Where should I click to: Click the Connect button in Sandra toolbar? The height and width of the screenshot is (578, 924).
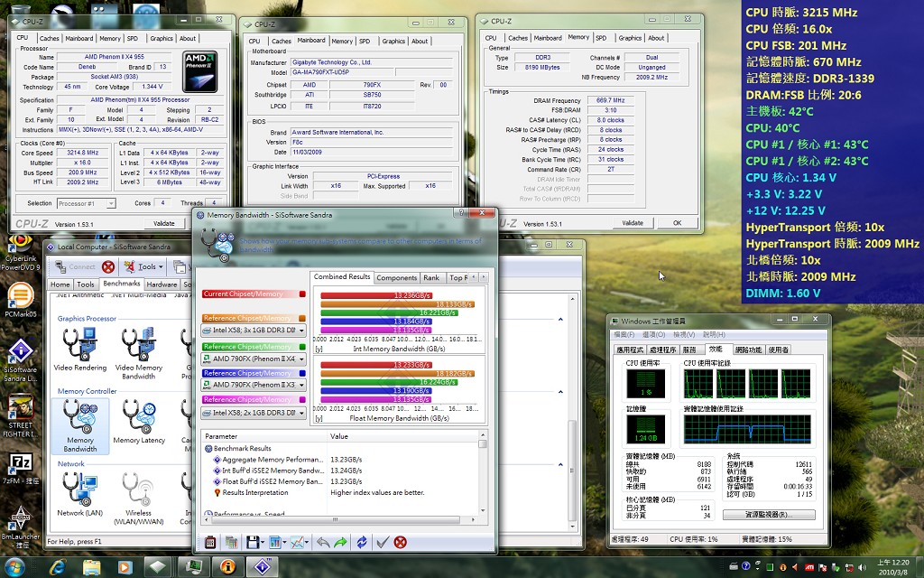point(76,267)
